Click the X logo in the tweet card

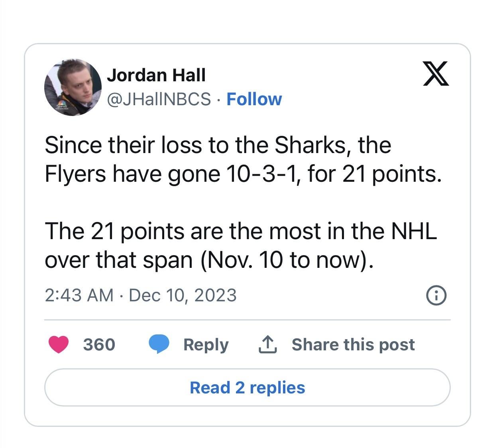[x=436, y=74]
